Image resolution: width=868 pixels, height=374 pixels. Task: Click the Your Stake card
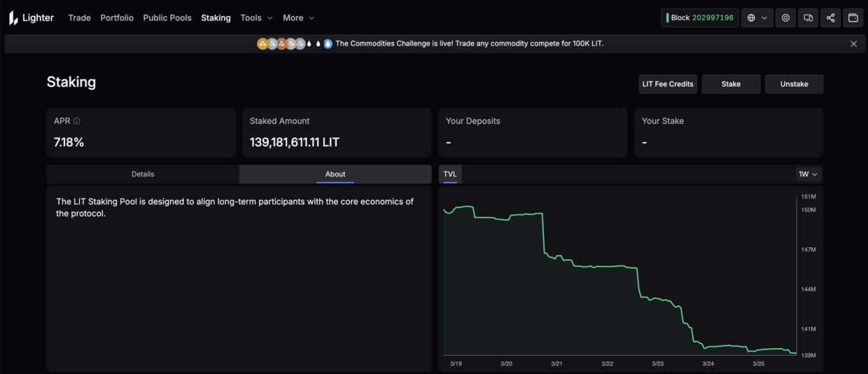[x=729, y=132]
